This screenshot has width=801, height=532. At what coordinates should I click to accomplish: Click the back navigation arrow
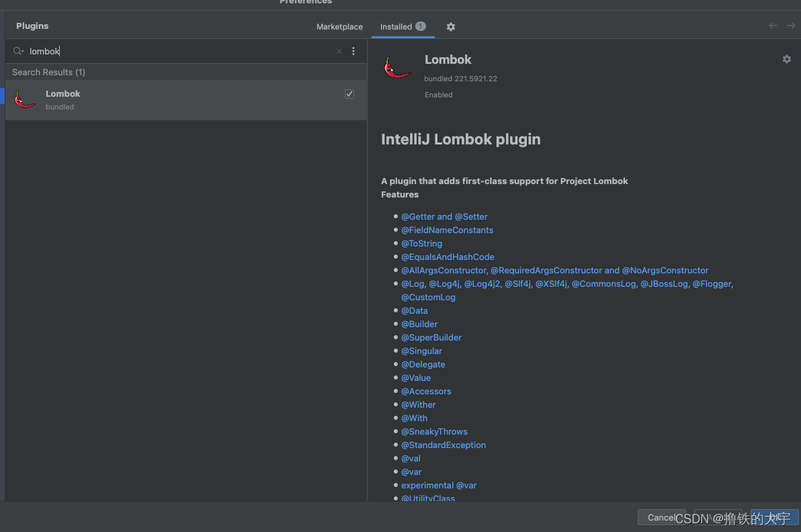tap(772, 26)
